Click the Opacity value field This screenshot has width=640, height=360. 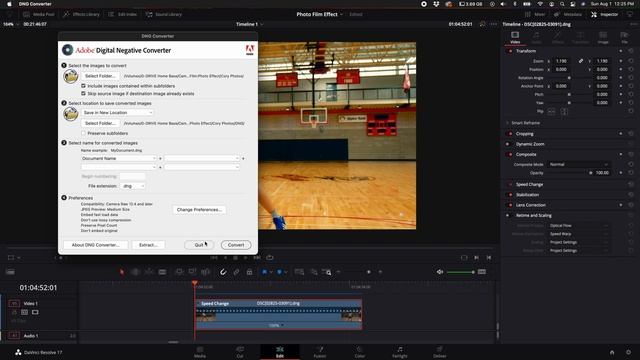tap(602, 173)
